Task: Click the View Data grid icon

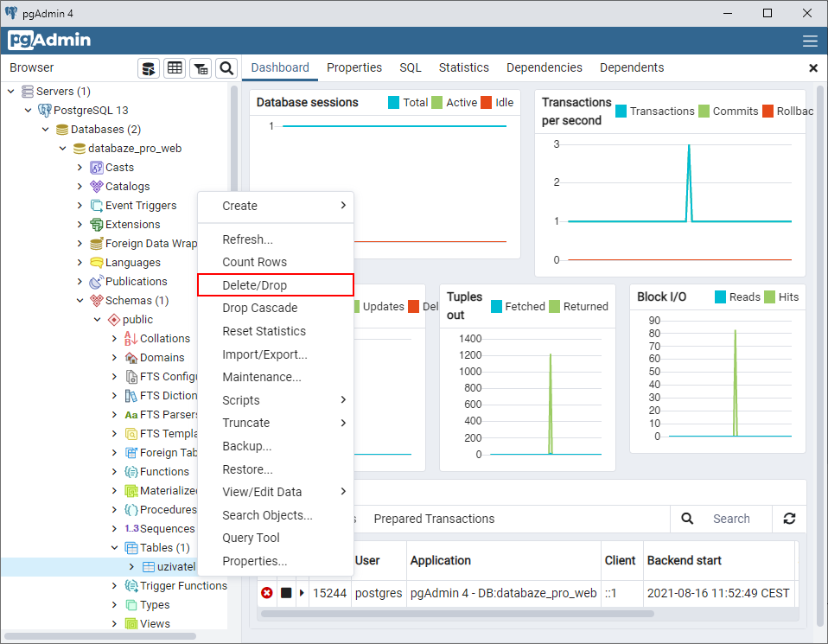Action: (x=175, y=68)
